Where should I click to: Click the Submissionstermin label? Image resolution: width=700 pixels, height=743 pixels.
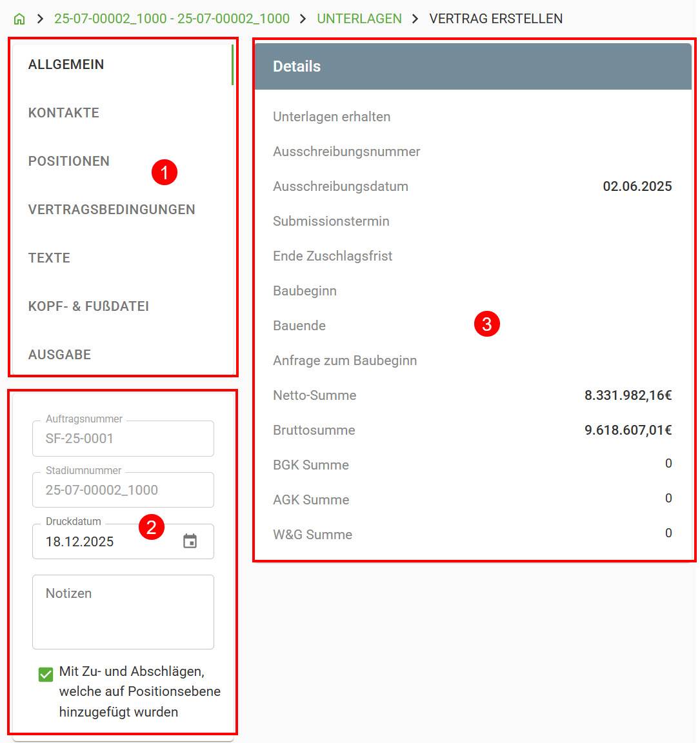pos(331,221)
